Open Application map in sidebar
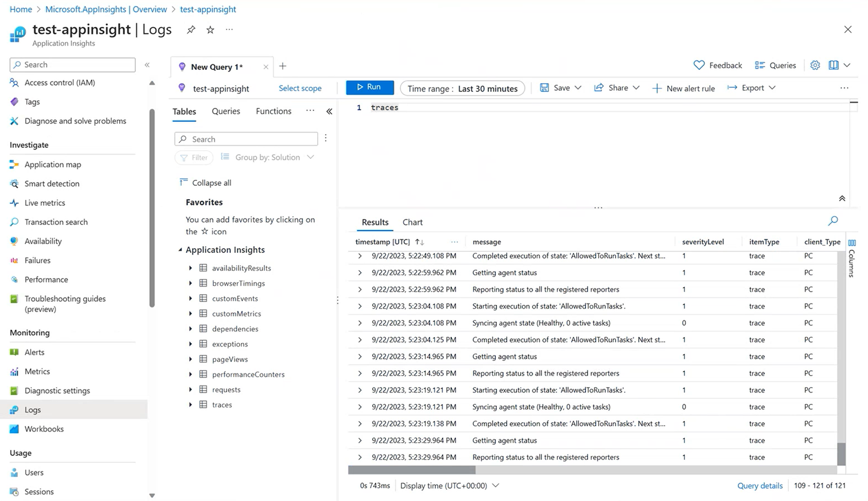This screenshot has height=501, width=868. 52,164
